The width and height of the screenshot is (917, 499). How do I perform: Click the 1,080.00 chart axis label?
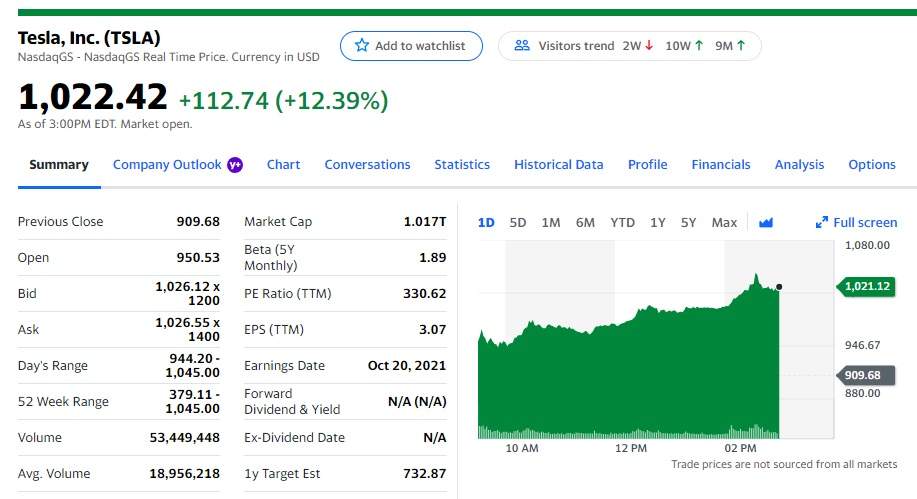click(x=867, y=245)
